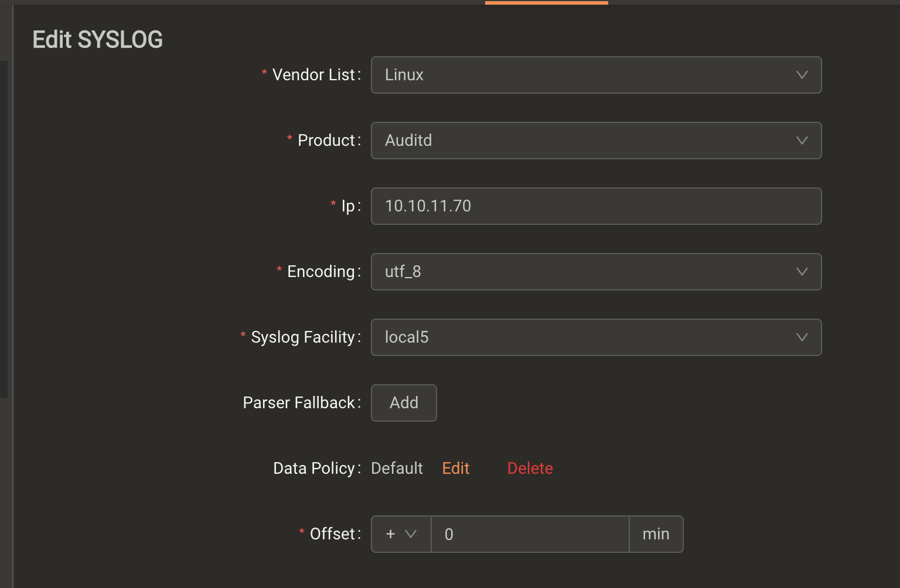Open the Encoding dropdown showing utf_8
This screenshot has height=588, width=900.
(x=596, y=272)
